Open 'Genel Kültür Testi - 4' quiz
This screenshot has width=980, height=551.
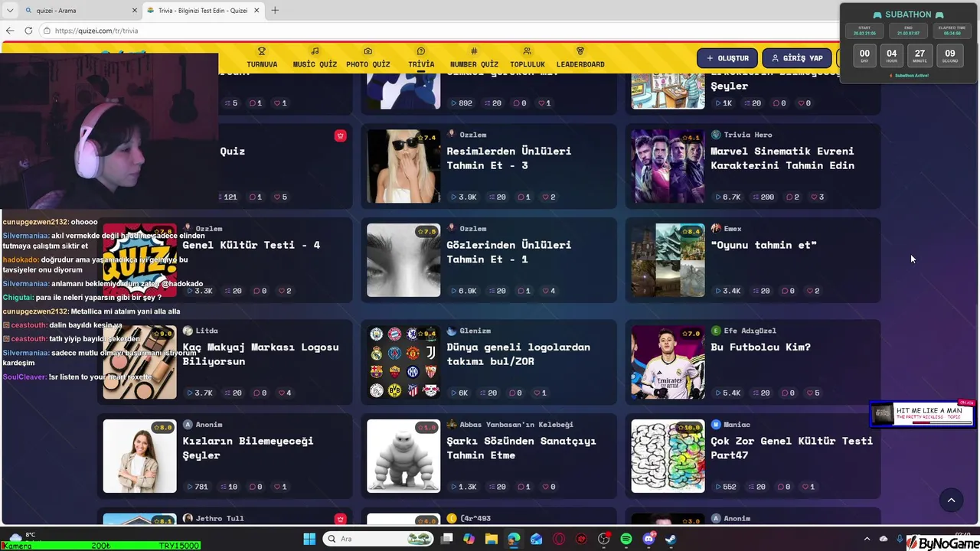pos(251,245)
